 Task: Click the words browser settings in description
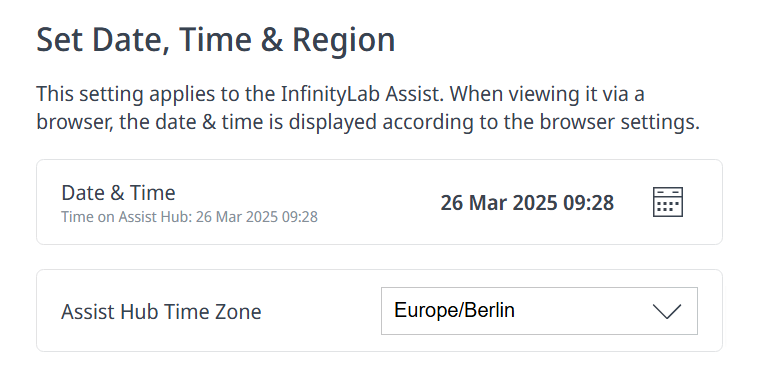coord(619,122)
